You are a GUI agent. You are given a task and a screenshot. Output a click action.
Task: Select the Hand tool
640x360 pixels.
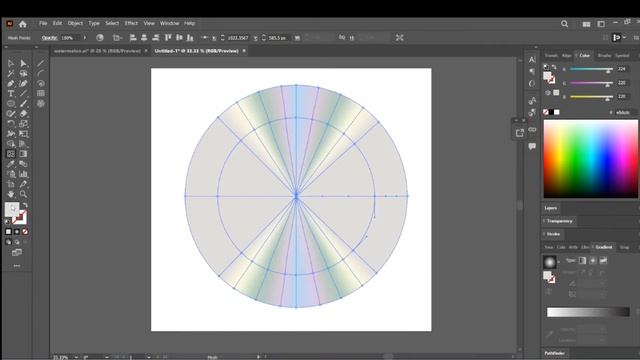point(11,194)
